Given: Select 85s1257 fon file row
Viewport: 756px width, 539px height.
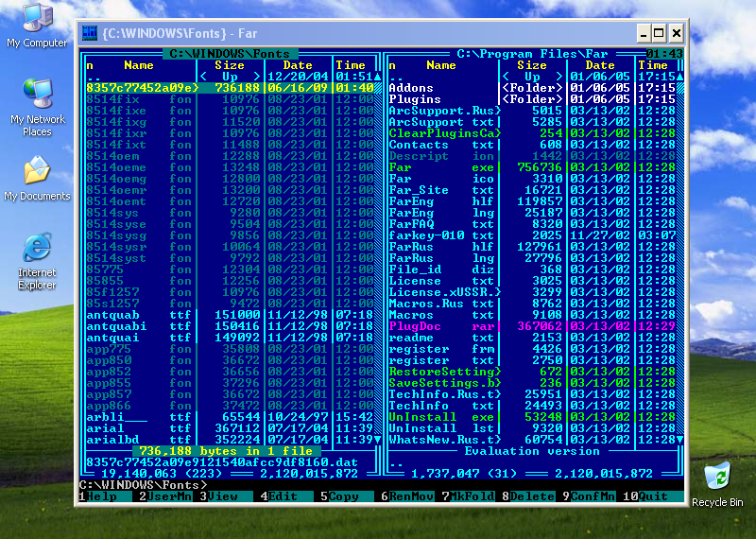Looking at the screenshot, I should (230, 304).
